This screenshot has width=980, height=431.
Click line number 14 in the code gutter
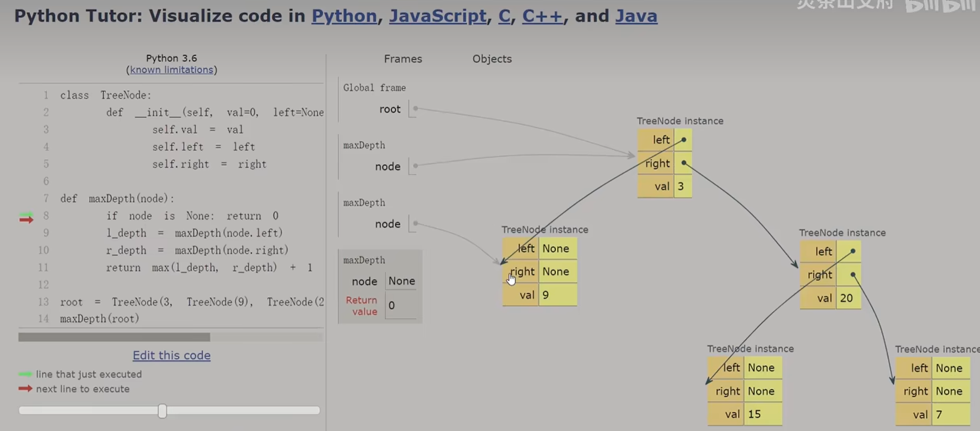[43, 319]
